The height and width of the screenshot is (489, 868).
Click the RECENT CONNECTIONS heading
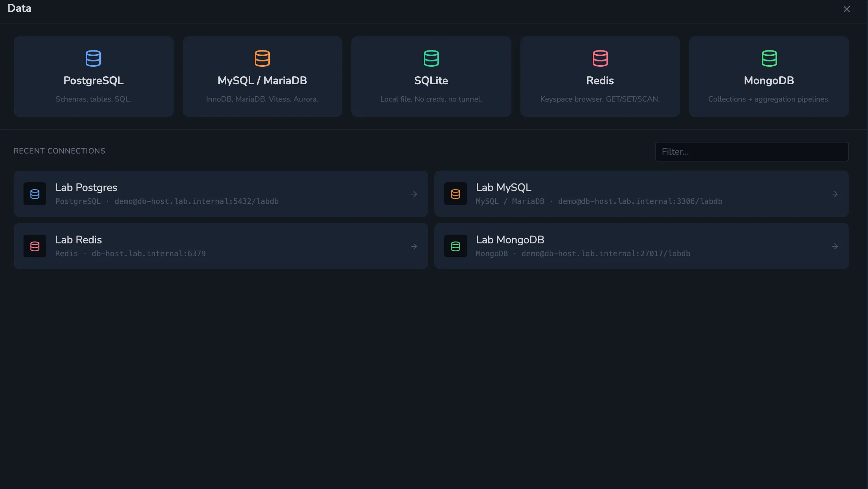60,151
